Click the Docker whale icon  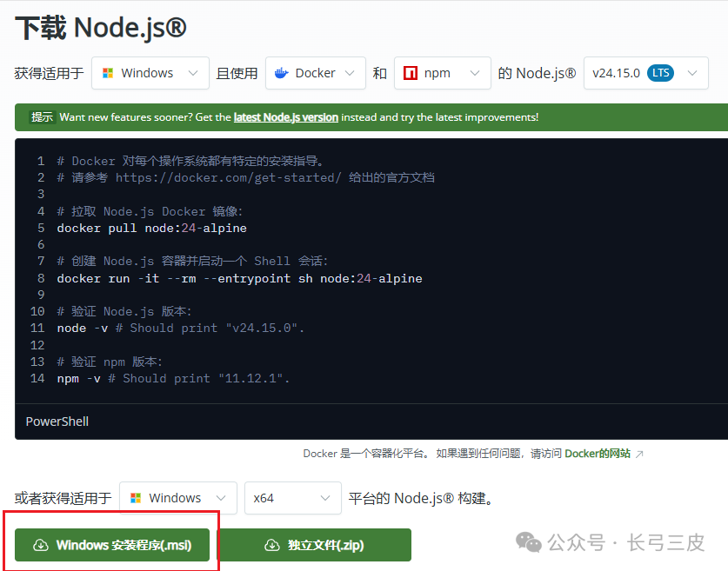[281, 73]
